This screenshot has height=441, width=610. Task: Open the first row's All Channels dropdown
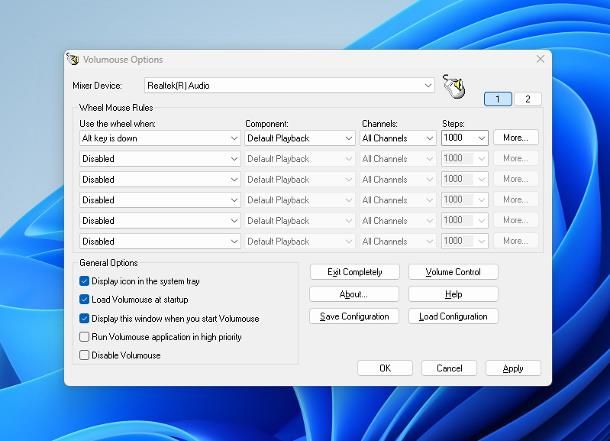[x=397, y=138]
